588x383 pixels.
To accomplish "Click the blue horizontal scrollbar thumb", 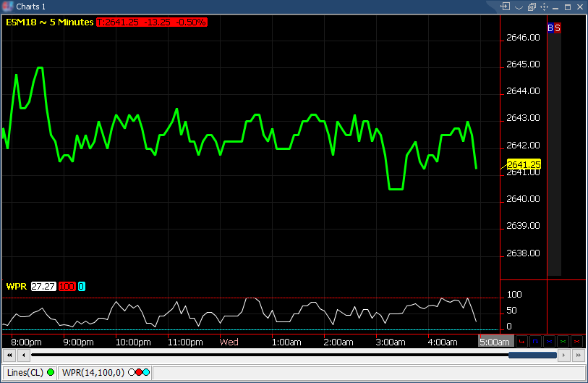I will coord(532,355).
